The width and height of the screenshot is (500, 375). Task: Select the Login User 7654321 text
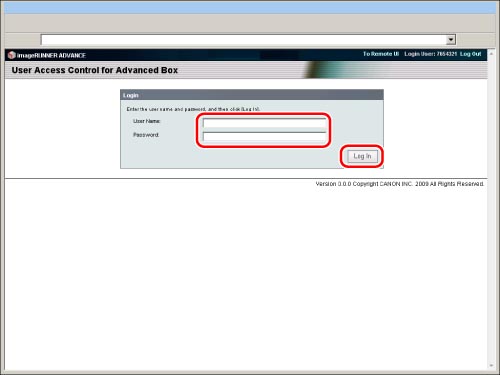pos(430,54)
